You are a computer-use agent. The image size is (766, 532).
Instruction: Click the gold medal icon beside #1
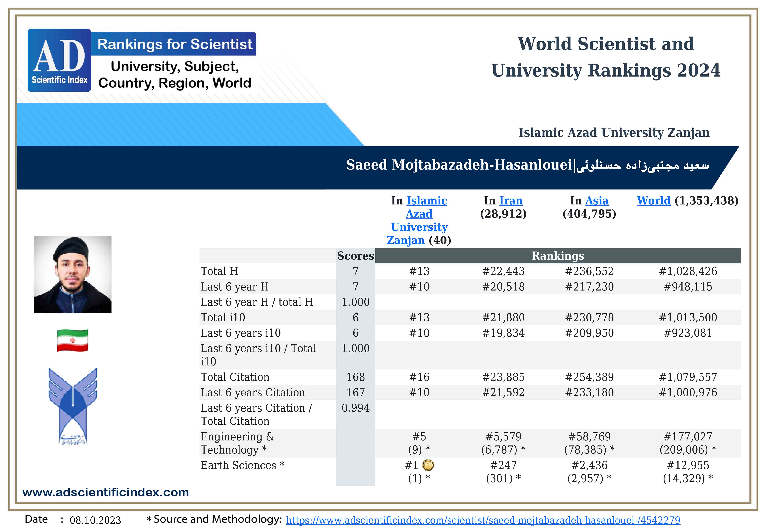pos(428,465)
